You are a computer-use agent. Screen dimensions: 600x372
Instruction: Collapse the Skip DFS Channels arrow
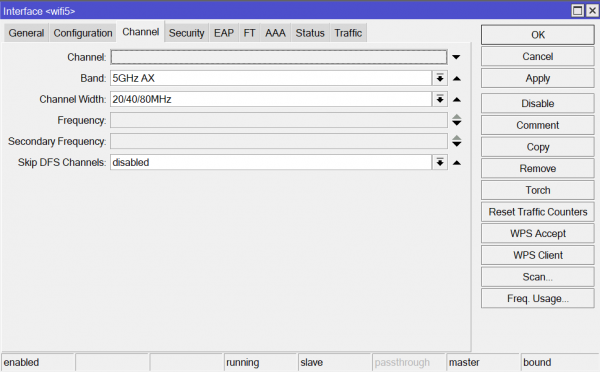(x=456, y=163)
